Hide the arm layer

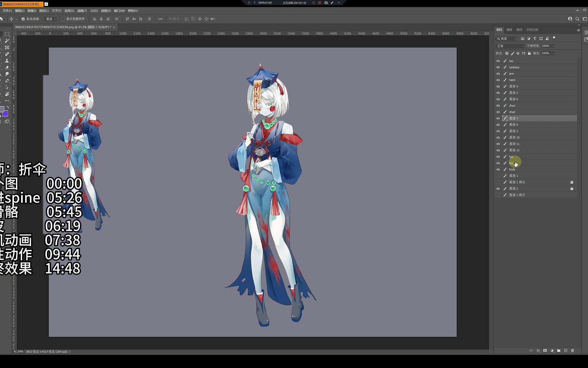pos(498,74)
